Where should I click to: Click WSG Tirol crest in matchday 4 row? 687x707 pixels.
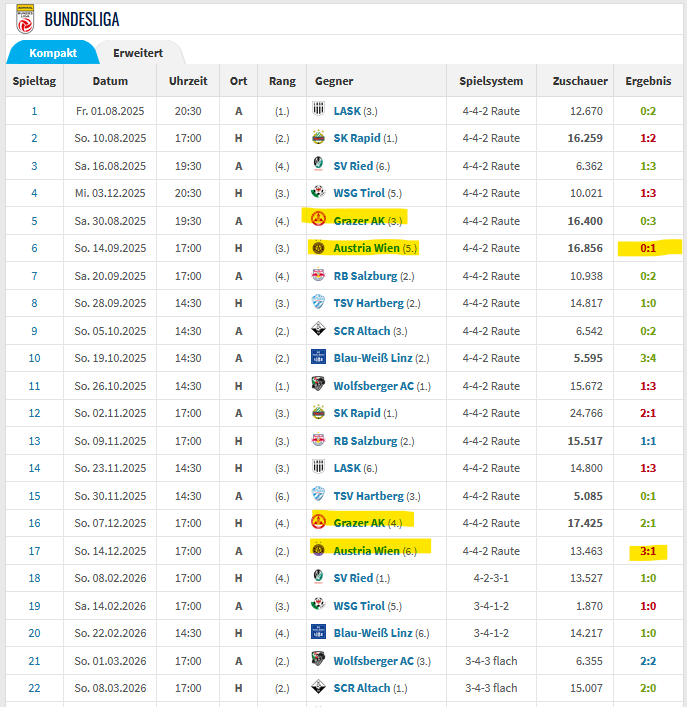(318, 193)
